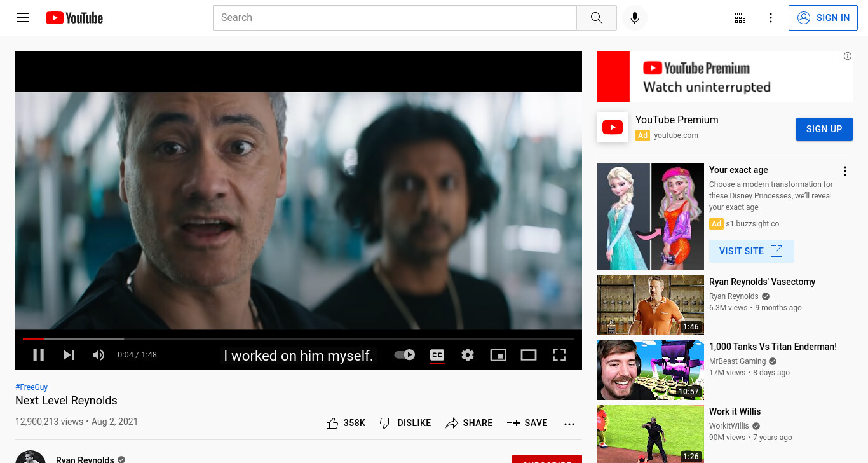Click 'Work it Willis' title

735,411
